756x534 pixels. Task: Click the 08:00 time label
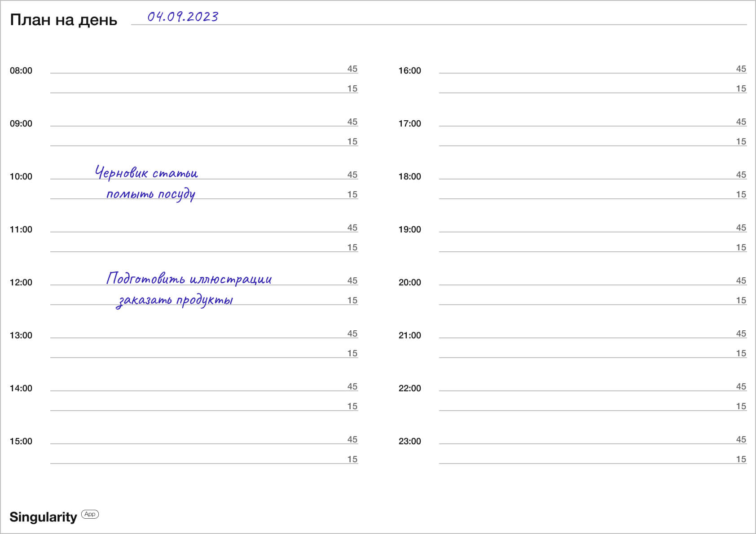[x=21, y=70]
